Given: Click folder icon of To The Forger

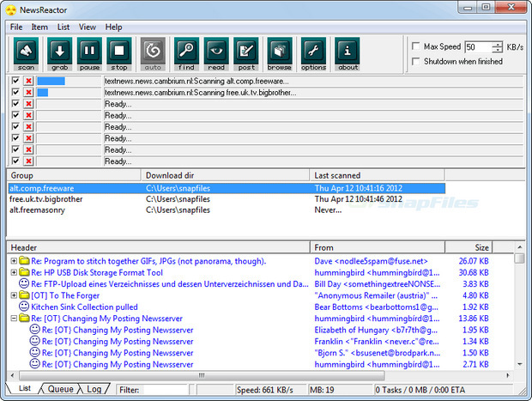Looking at the screenshot, I should click(x=24, y=295).
